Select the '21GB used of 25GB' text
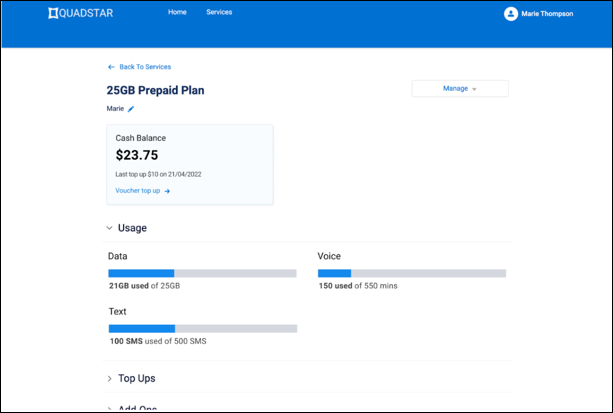This screenshot has width=613, height=413. click(x=144, y=286)
